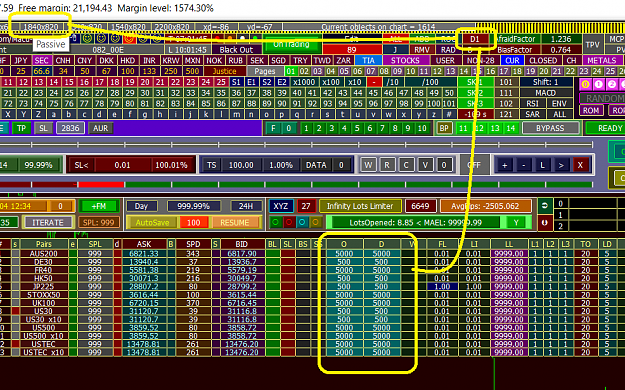
Task: Click the > arrow button before red X
Action: (x=561, y=165)
